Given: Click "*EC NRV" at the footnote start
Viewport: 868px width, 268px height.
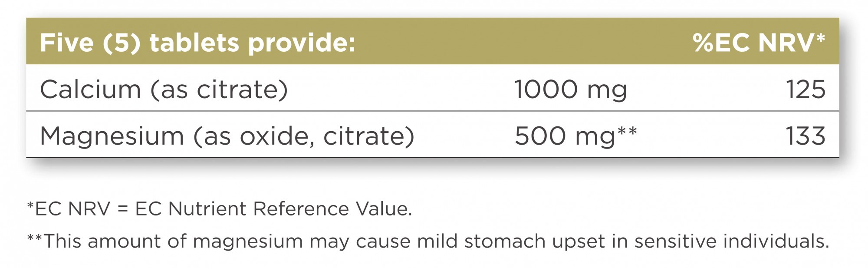Looking at the screenshot, I should point(69,209).
